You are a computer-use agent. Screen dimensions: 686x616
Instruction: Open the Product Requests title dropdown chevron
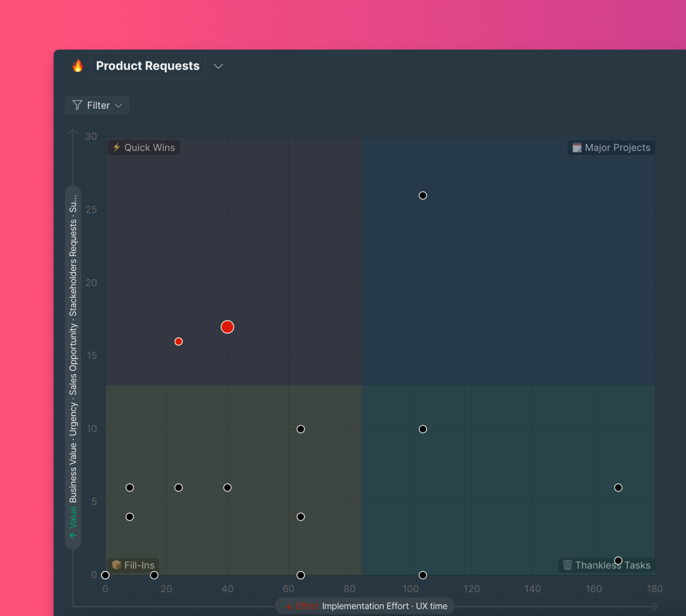[218, 66]
